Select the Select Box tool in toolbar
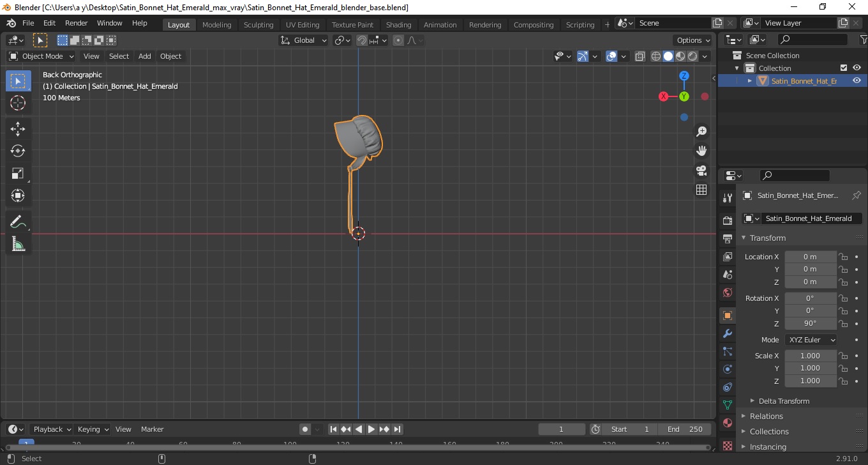868x465 pixels. point(18,80)
